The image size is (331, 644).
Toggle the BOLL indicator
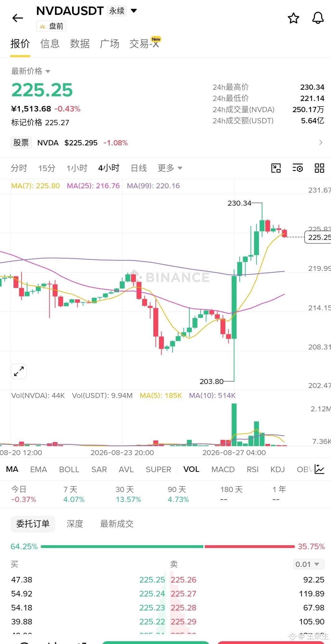pos(69,469)
